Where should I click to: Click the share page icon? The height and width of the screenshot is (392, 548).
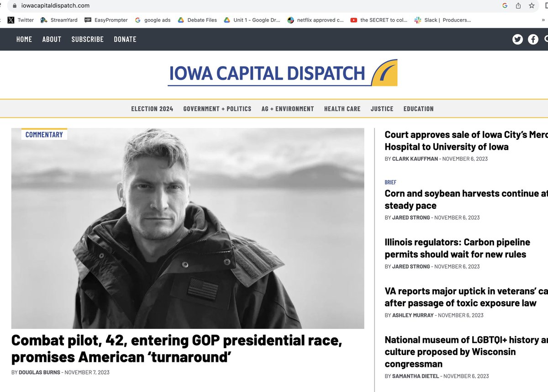pos(518,6)
